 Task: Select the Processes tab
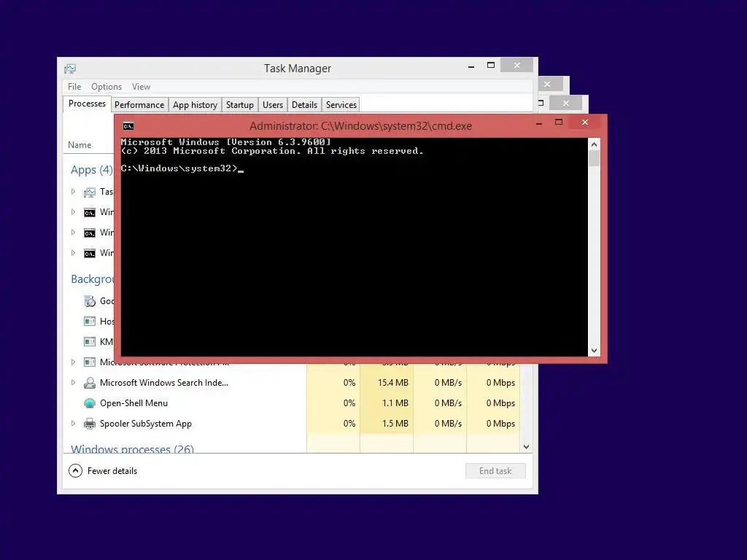88,104
